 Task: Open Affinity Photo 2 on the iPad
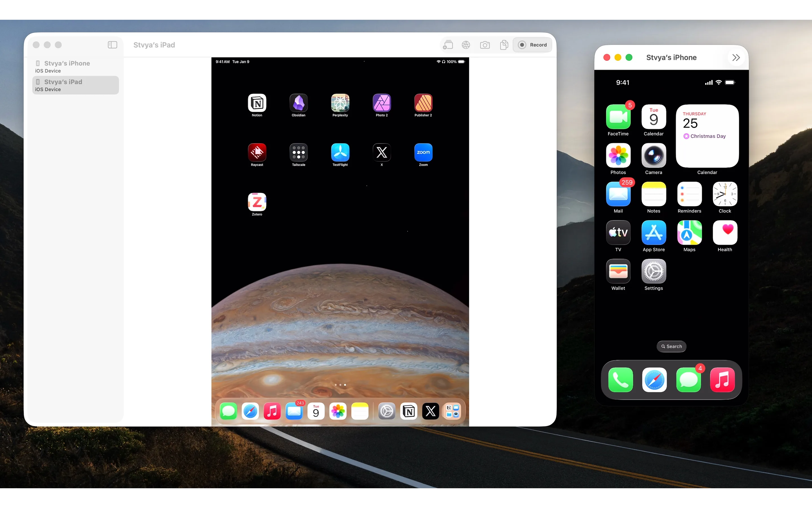point(381,103)
